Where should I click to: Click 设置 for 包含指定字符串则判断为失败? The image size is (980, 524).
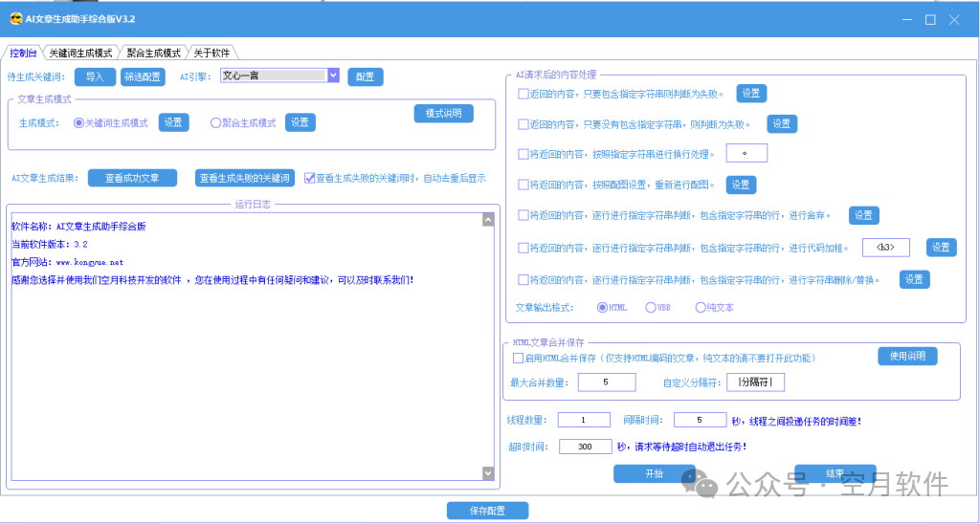(751, 93)
